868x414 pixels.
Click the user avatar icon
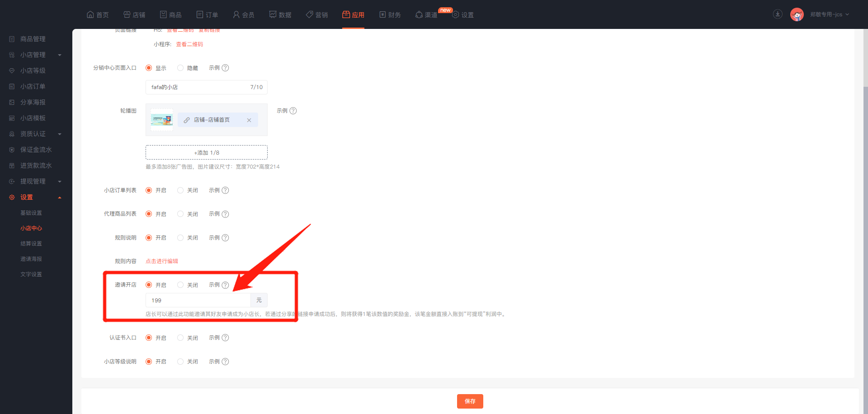coord(797,14)
